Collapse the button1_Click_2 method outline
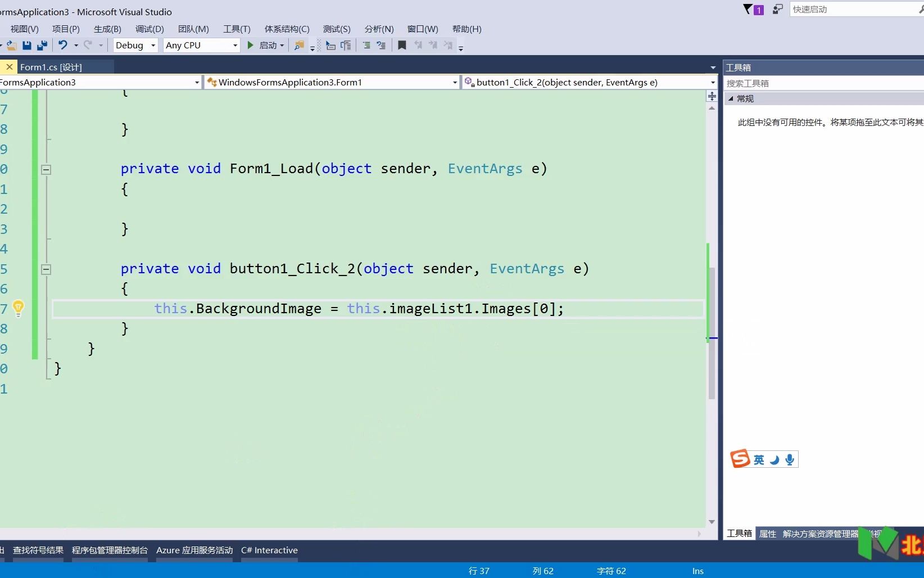 pos(46,269)
